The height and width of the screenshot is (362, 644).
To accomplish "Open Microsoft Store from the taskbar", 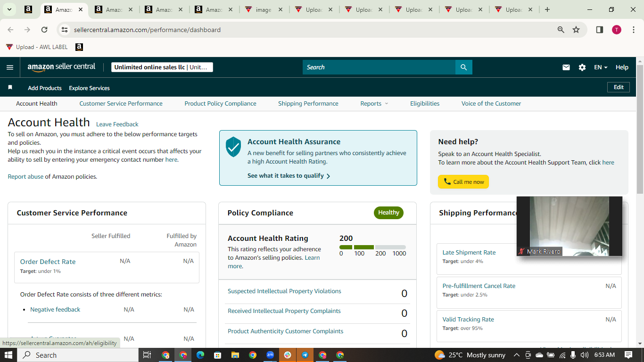I will 217,355.
